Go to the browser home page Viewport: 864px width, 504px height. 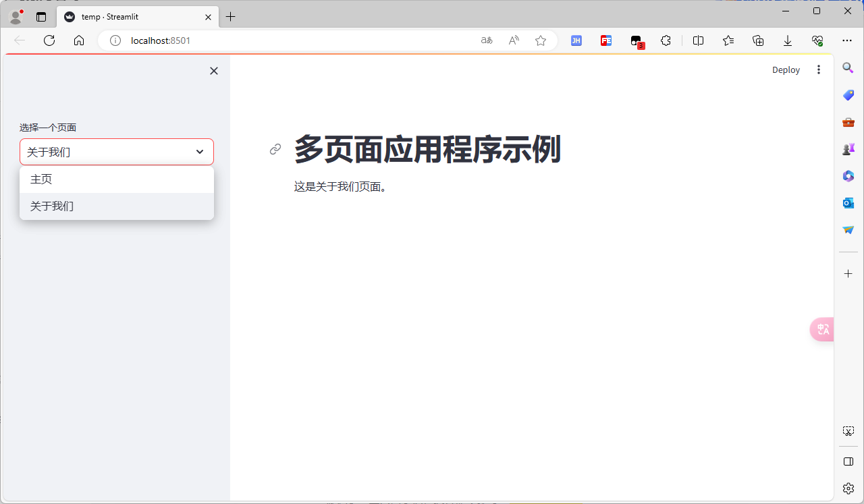pyautogui.click(x=79, y=40)
